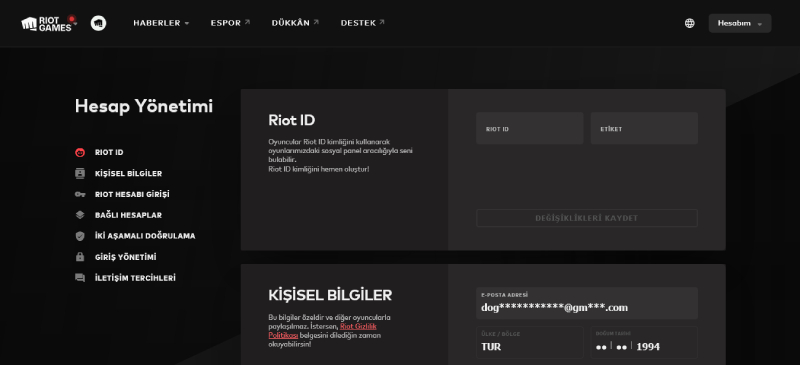This screenshot has height=365, width=800.
Task: Click the round fist logo icon
Action: click(x=98, y=23)
